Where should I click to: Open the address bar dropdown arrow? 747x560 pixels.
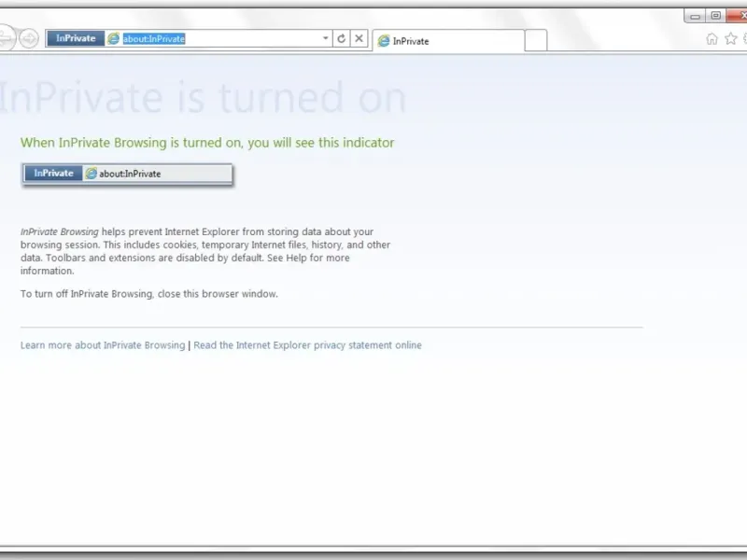coord(325,38)
